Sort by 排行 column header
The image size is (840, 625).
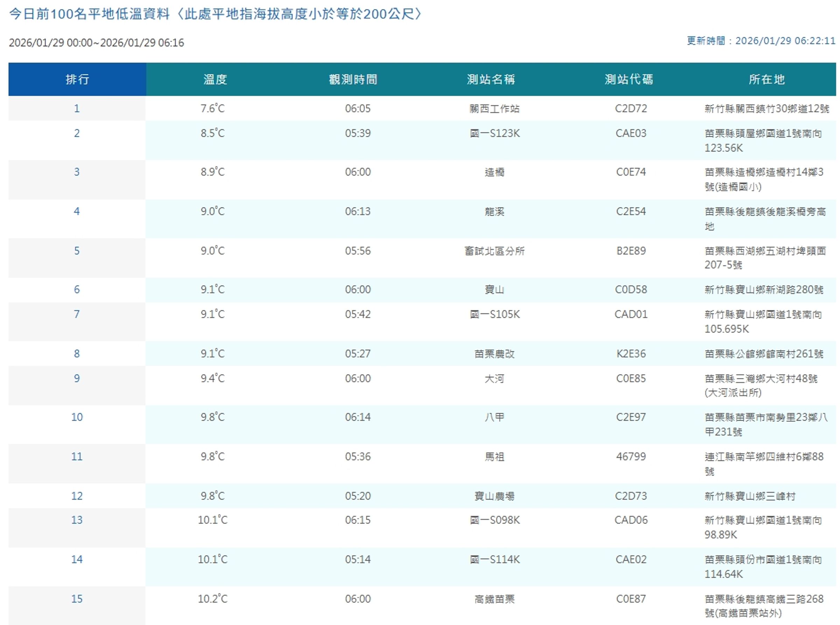[77, 79]
